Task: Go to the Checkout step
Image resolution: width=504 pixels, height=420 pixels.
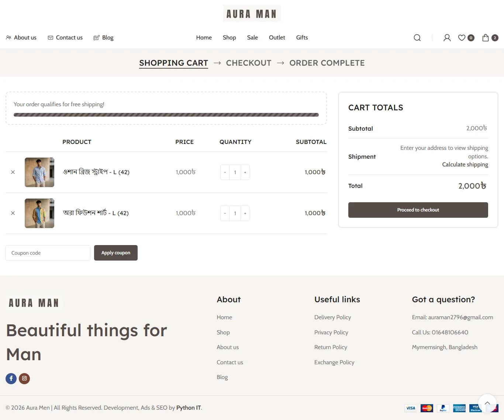Action: pyautogui.click(x=249, y=63)
